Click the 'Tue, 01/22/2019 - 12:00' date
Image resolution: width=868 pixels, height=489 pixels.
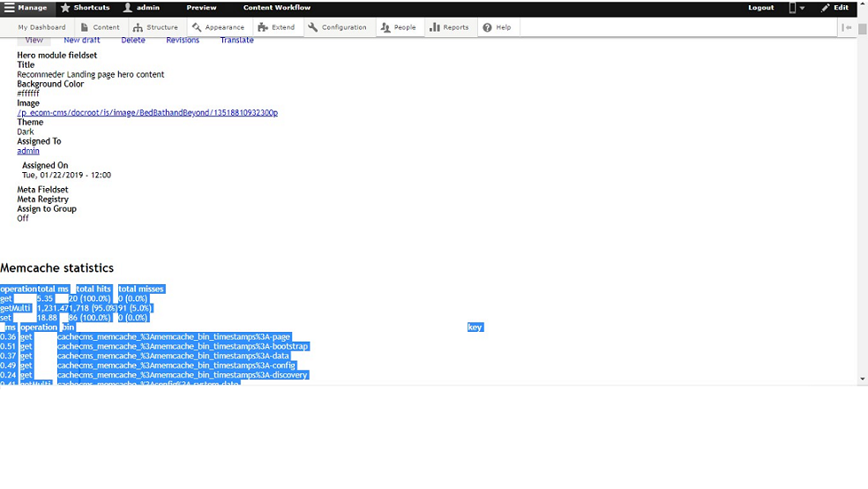coord(66,175)
